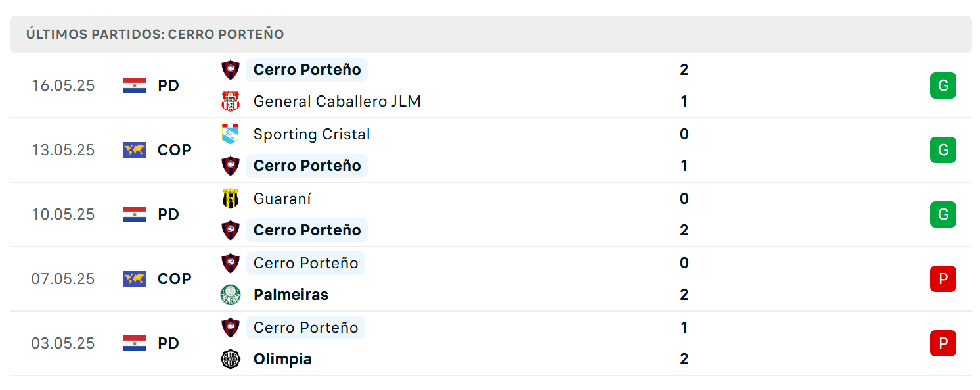The width and height of the screenshot is (980, 390).
Task: Click the Guaraní club crest
Action: (231, 199)
